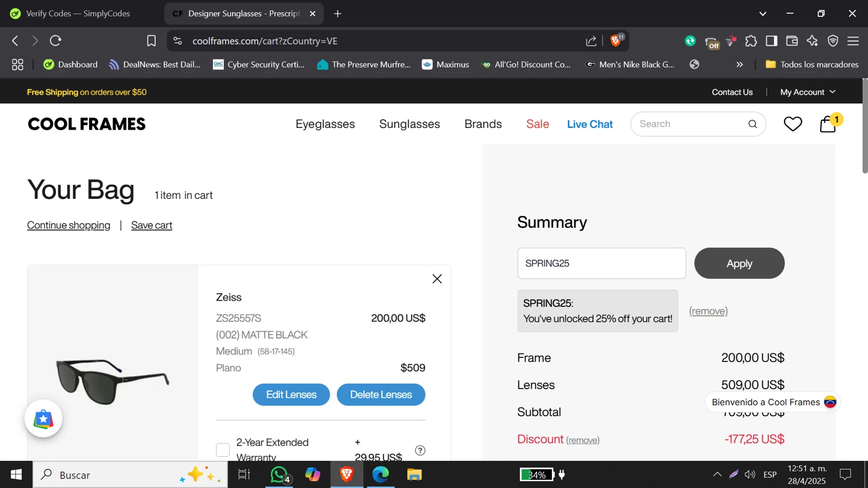Click Delete Lenses button
Viewport: 868px width, 488px height.
(381, 395)
